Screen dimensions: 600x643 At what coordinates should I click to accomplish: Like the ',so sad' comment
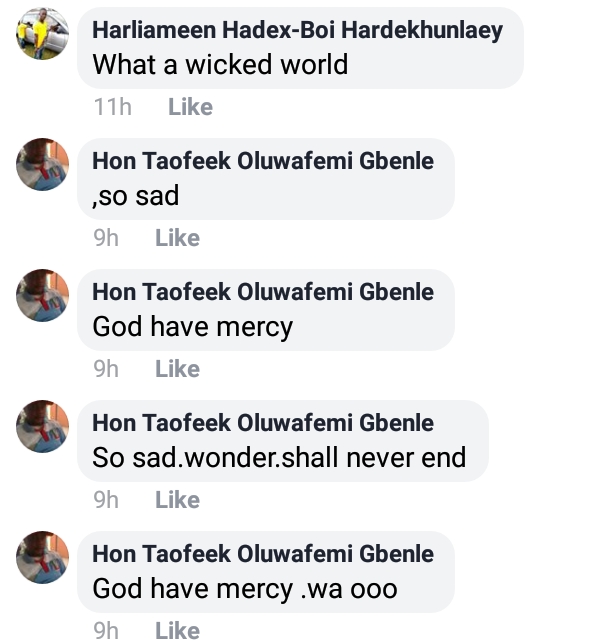tap(177, 238)
